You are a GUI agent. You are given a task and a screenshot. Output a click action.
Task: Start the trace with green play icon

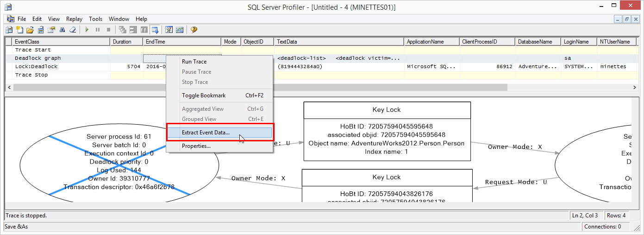coord(87,30)
